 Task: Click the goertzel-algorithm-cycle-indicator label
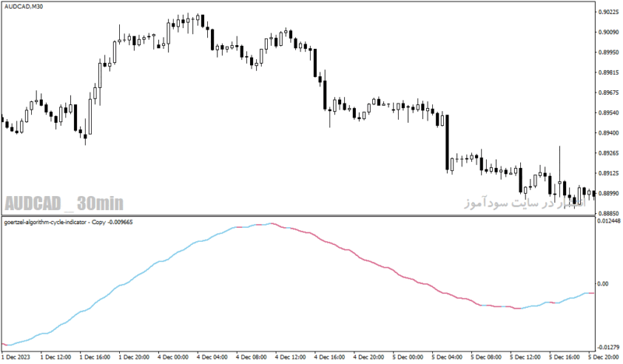(x=69, y=222)
